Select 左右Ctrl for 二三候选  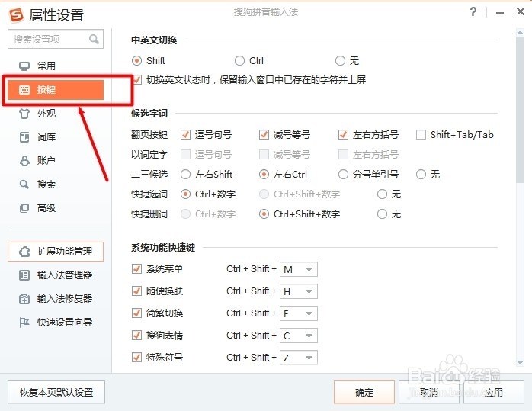tap(264, 175)
